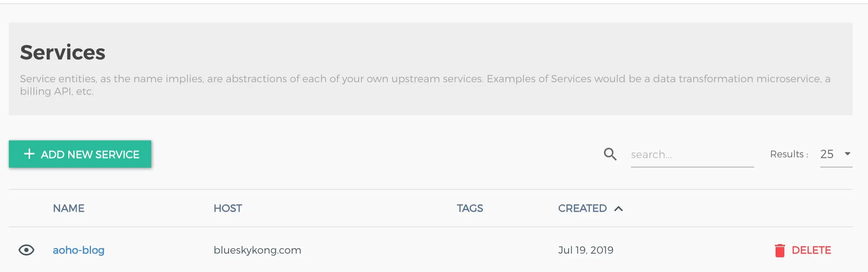Click the eye icon beside aoho-blog
The height and width of the screenshot is (272, 868).
26,250
